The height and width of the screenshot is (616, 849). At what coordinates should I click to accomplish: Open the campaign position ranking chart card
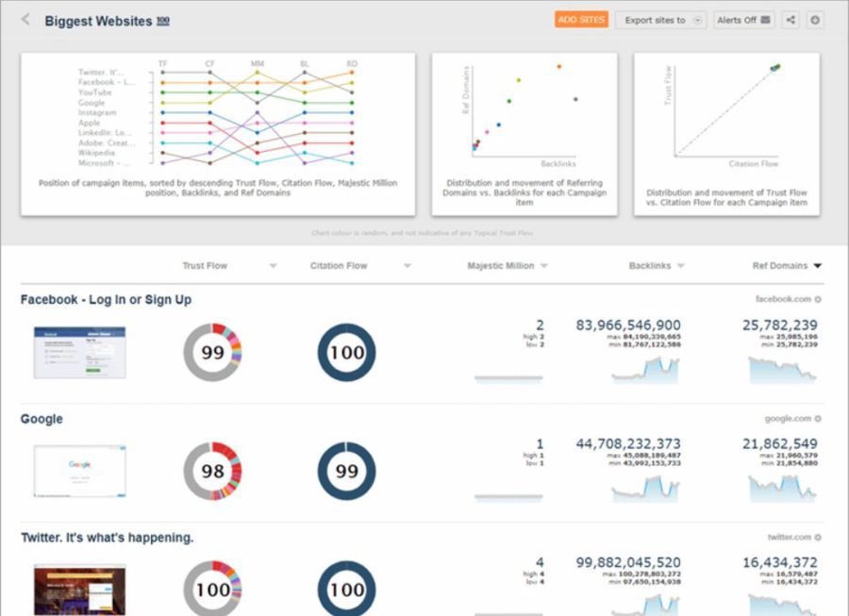click(218, 134)
